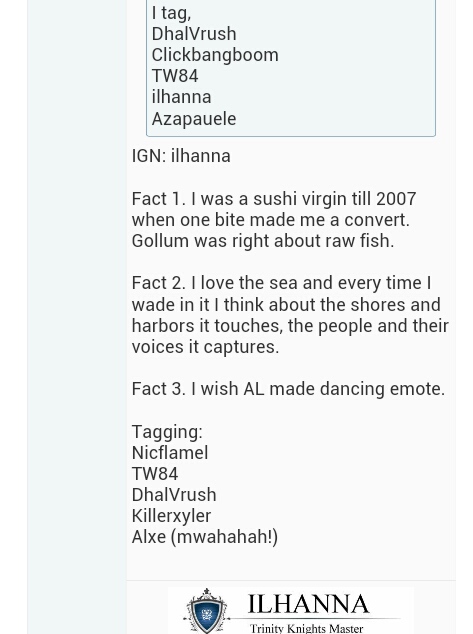This screenshot has width=473, height=634.
Task: Click the IGN: ilhanna line
Action: [x=181, y=156]
